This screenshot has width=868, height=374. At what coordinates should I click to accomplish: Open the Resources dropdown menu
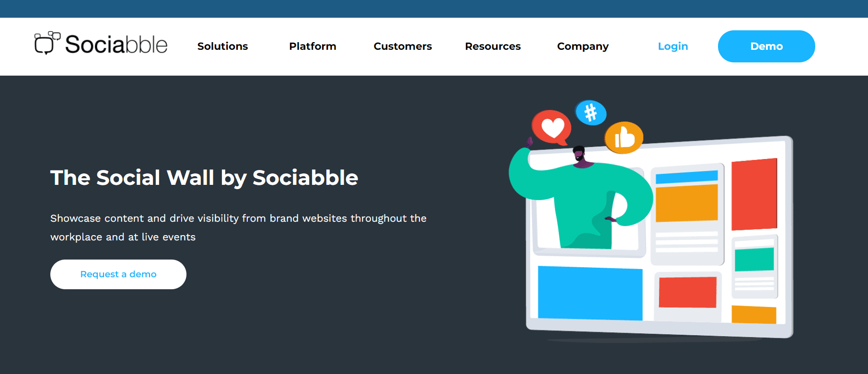(x=493, y=46)
